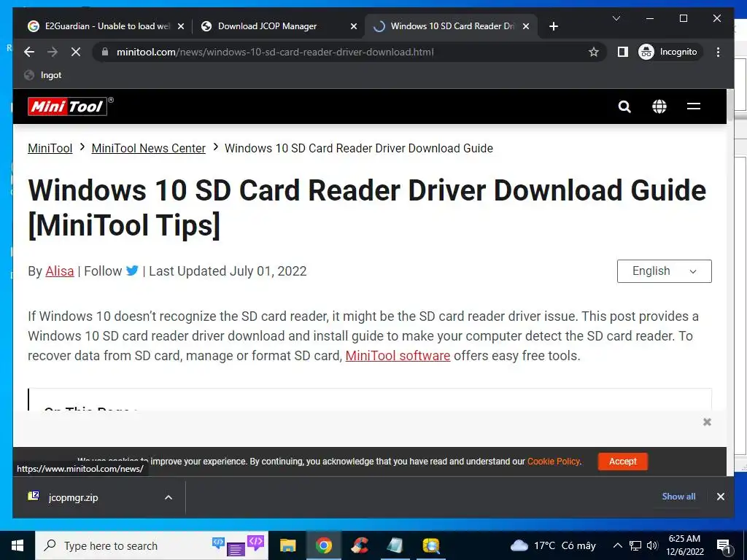747x560 pixels.
Task: Open the MiniTool software link
Action: 398,356
